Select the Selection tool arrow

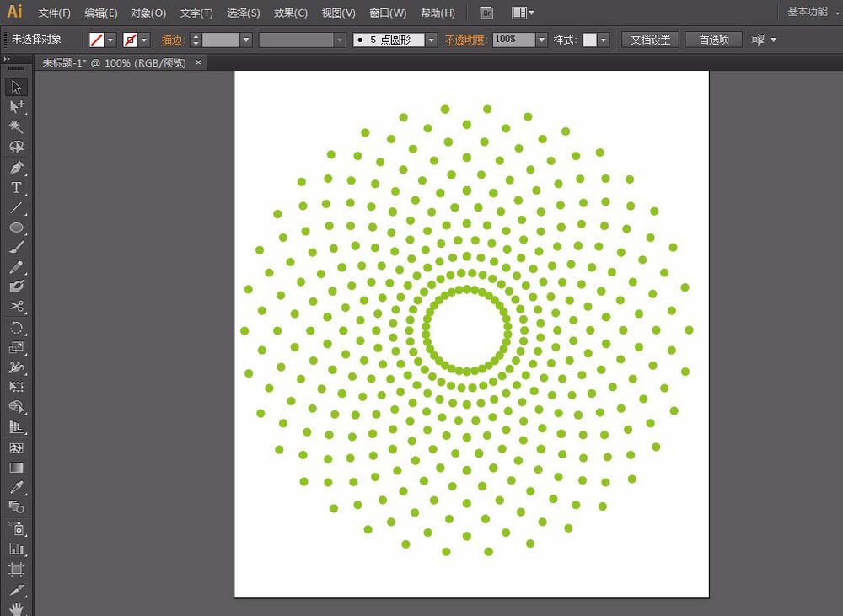tap(16, 87)
